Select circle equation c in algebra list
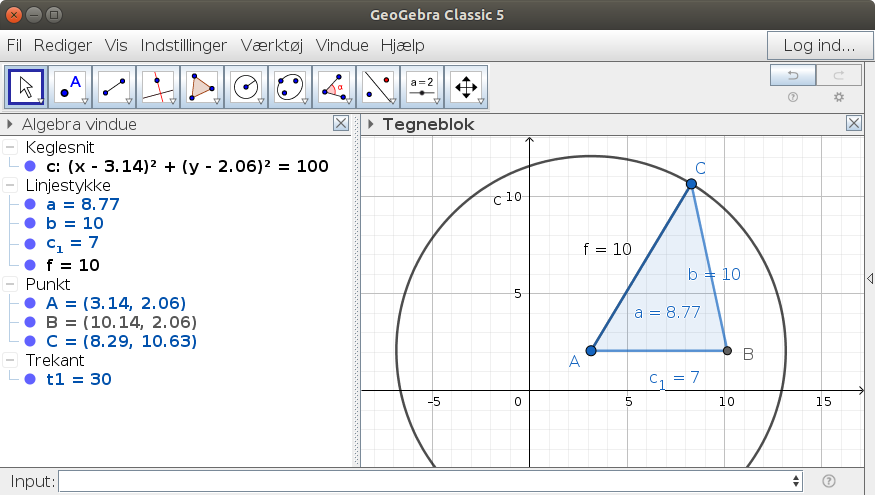 187,166
